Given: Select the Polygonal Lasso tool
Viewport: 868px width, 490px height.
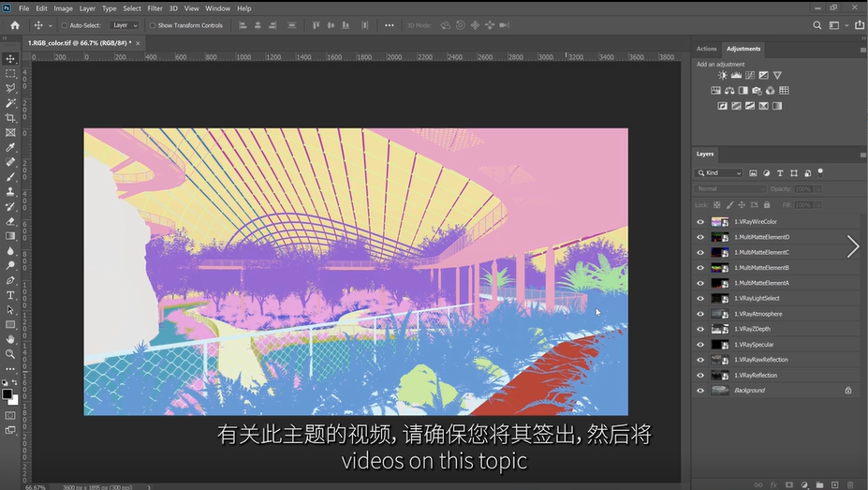Looking at the screenshot, I should click(10, 88).
